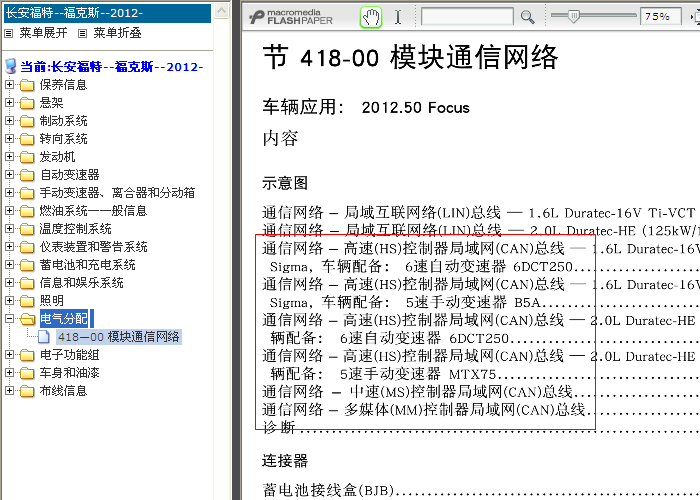
Task: Click the open folder icon of 电气分配
Action: pos(28,319)
